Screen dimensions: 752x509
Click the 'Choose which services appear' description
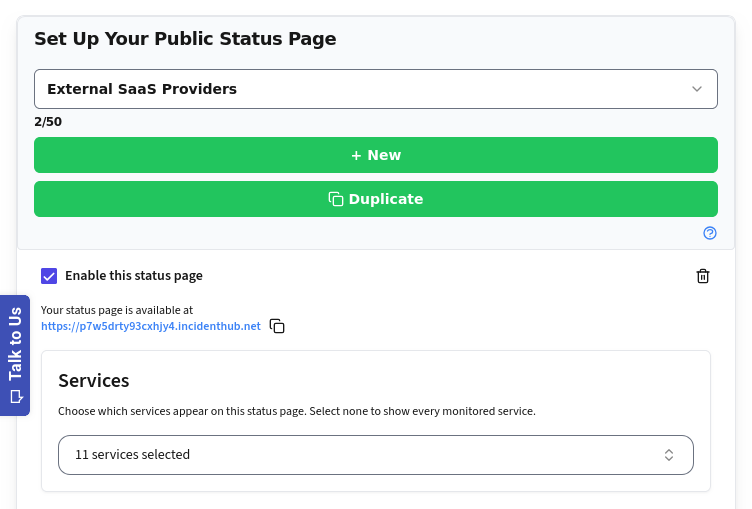297,411
